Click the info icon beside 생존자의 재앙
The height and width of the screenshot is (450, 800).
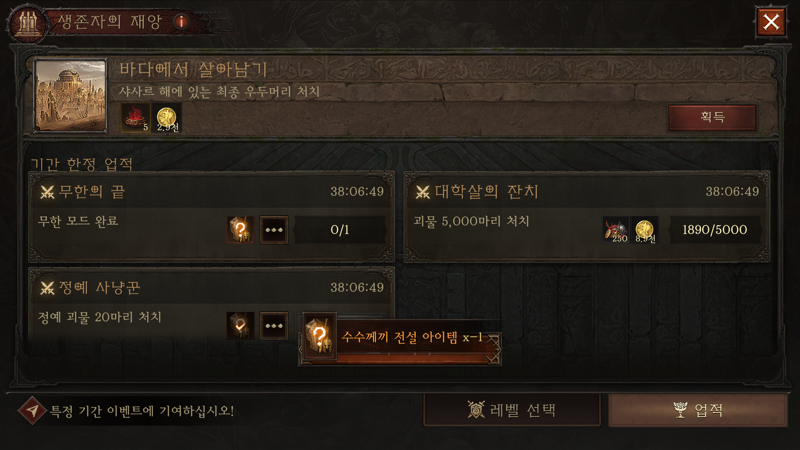point(181,22)
